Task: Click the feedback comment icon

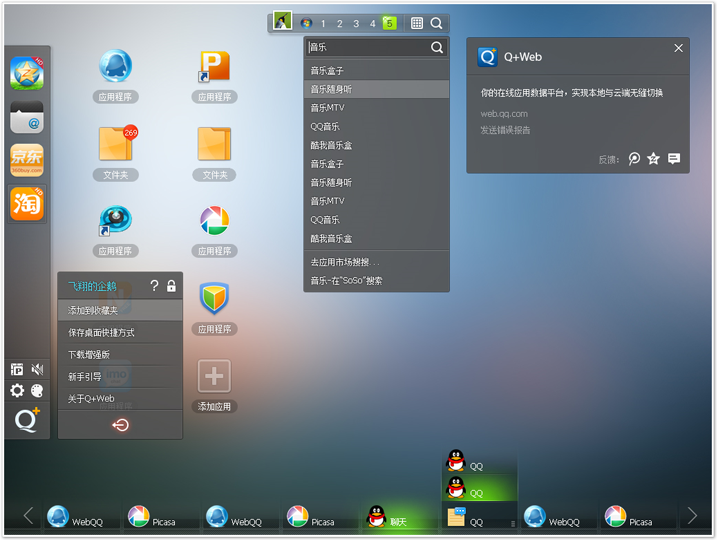Action: 674,159
